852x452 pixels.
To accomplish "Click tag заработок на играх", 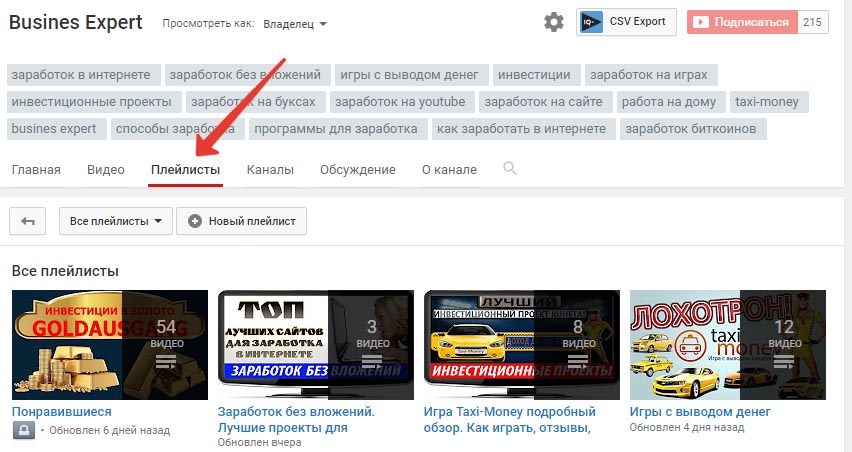I will pos(651,75).
